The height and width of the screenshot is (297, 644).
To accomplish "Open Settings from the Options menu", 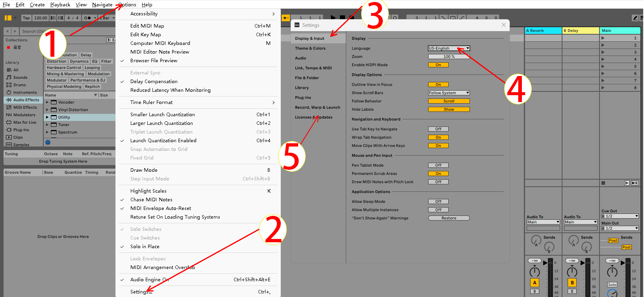I will (199, 292).
